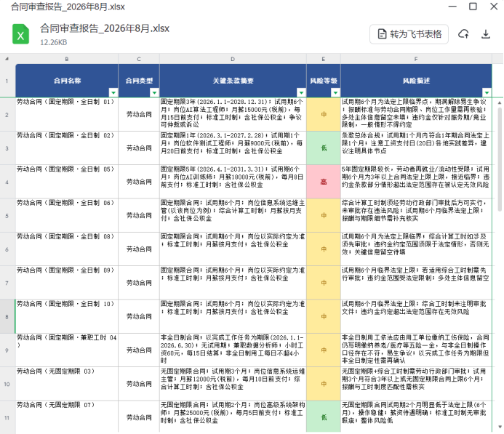Viewport: 504px width, 434px height.
Task: Select column E header
Action: click(x=324, y=59)
